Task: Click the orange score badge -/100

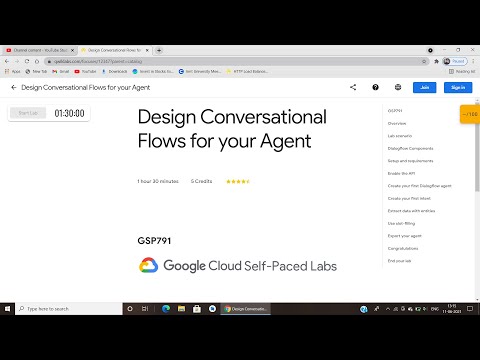Action: click(x=470, y=114)
